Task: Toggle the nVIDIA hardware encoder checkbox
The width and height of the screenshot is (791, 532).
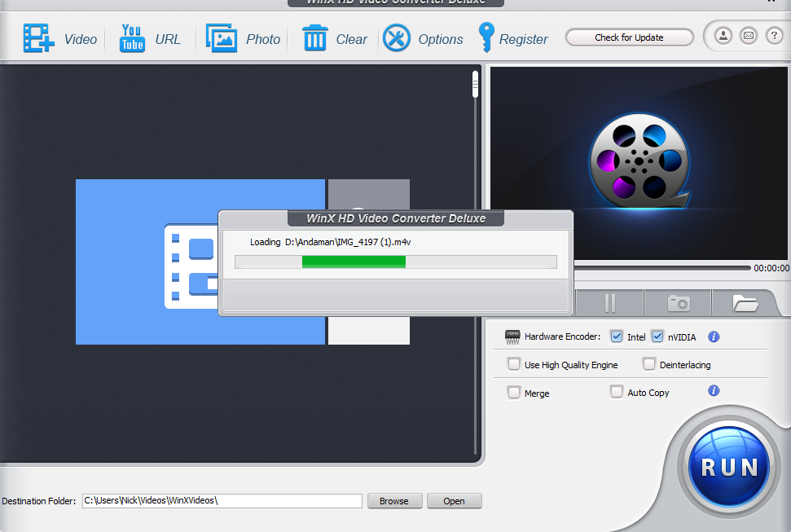Action: [657, 336]
